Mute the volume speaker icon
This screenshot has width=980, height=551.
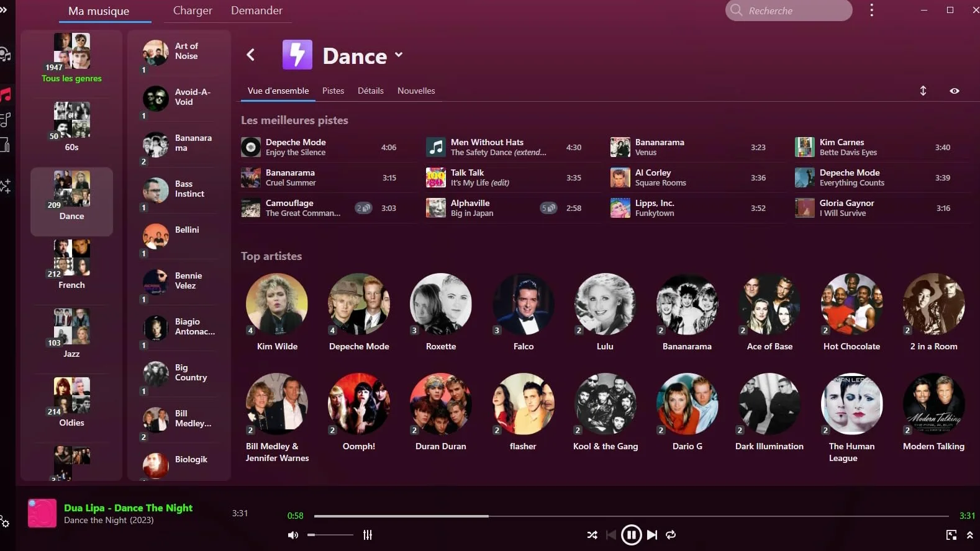(x=293, y=535)
